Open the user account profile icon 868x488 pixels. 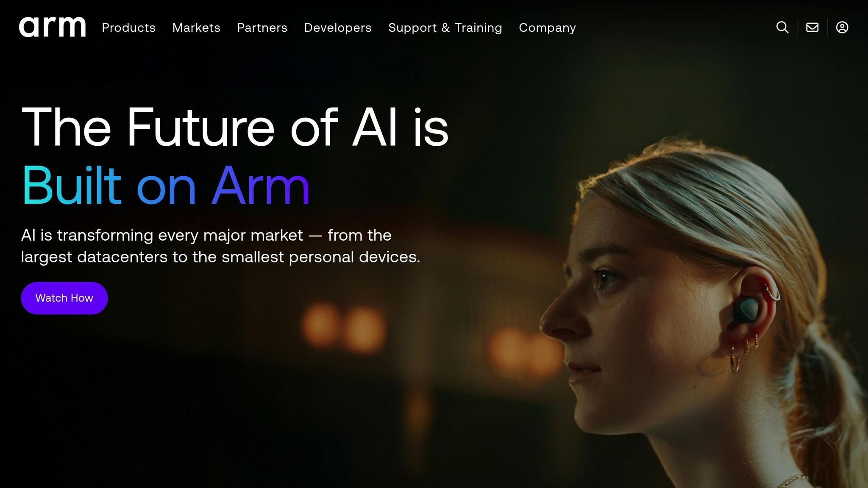click(x=842, y=28)
